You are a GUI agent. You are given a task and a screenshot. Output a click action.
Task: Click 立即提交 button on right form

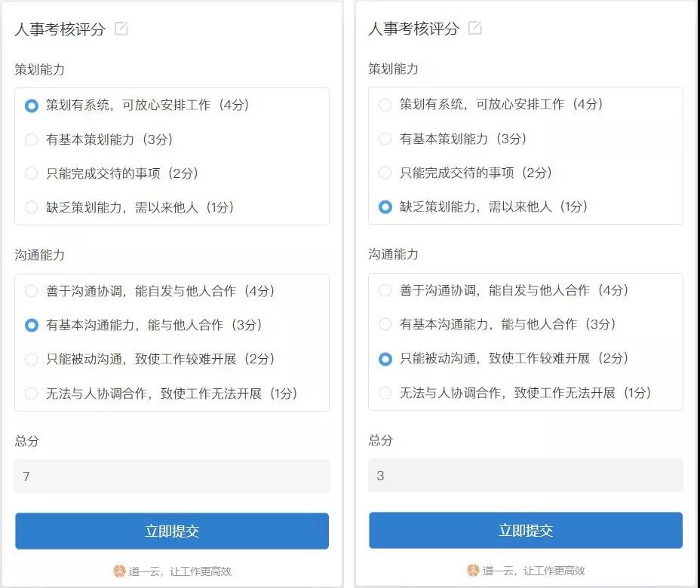(x=526, y=530)
